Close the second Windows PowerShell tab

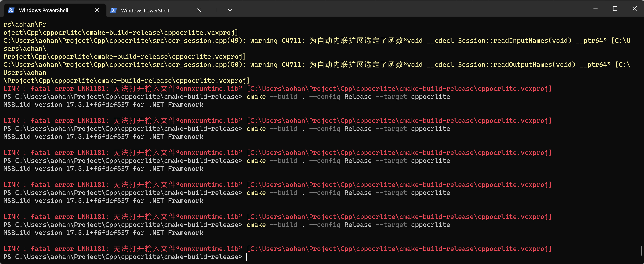pyautogui.click(x=199, y=10)
